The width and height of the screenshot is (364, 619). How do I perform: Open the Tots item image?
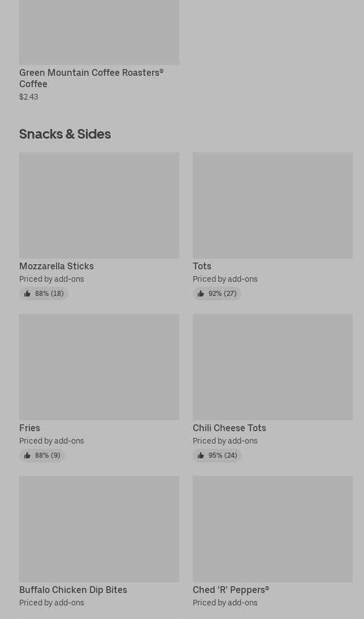(x=272, y=205)
